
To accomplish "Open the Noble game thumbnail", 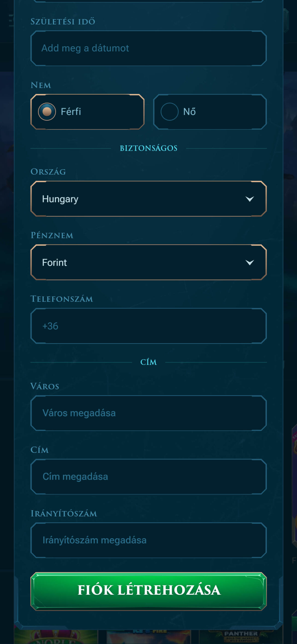I will pos(56,637).
